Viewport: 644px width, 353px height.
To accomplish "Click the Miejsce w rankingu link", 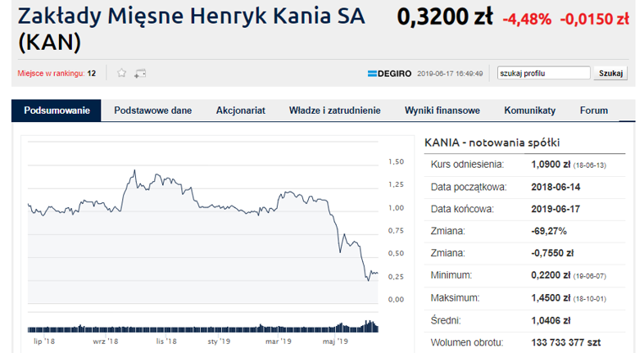I will click(x=51, y=74).
